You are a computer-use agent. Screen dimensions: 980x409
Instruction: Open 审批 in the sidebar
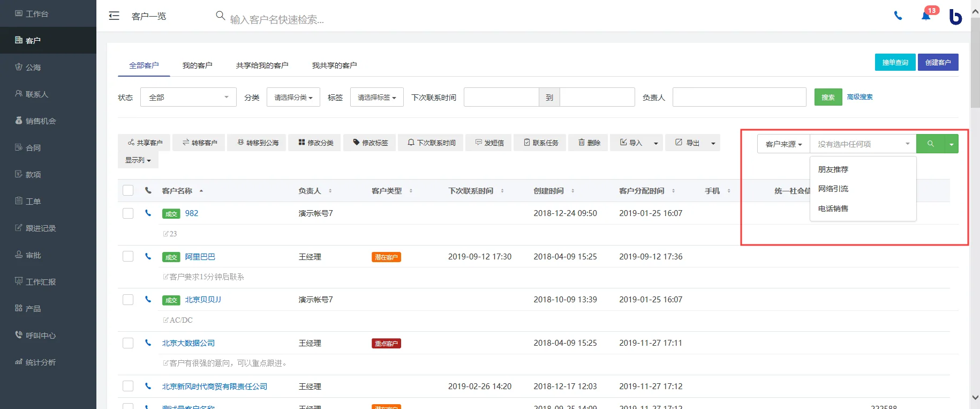click(x=48, y=255)
